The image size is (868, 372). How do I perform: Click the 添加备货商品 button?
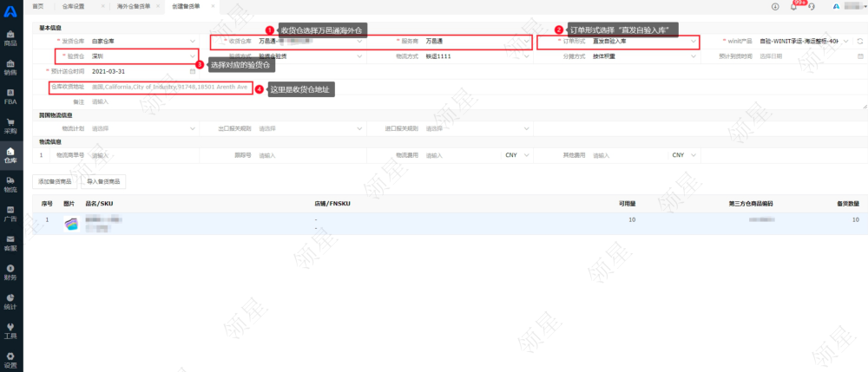[55, 182]
